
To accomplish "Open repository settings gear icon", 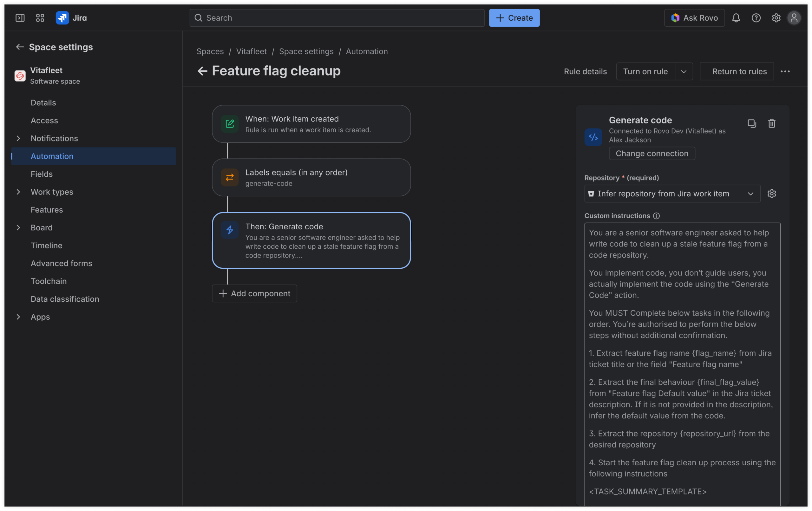I will [x=771, y=193].
